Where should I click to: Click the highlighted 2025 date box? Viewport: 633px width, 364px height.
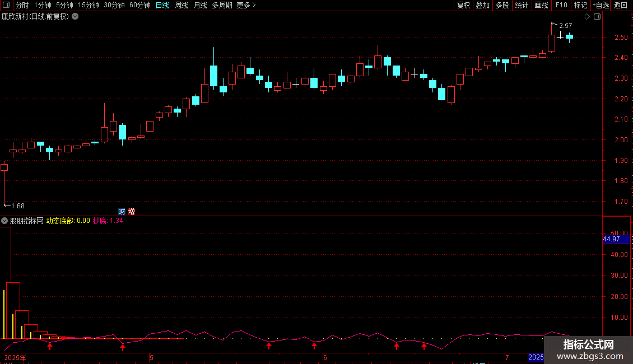point(536,357)
